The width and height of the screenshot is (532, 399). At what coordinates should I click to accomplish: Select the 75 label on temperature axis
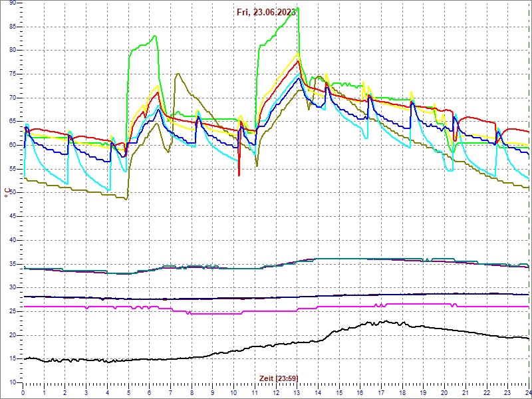point(13,74)
